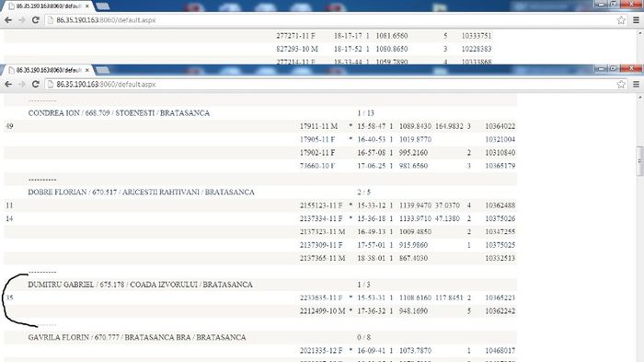Screen dimensions: 644x362
Task: Click arrival time 15-58-47
Action: pyautogui.click(x=372, y=126)
